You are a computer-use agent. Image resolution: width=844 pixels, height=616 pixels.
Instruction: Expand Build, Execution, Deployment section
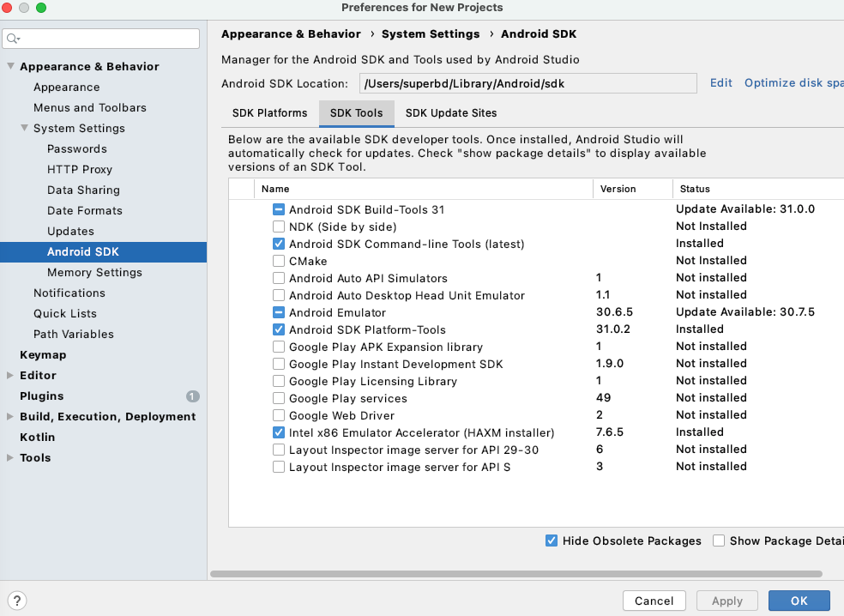tap(10, 417)
